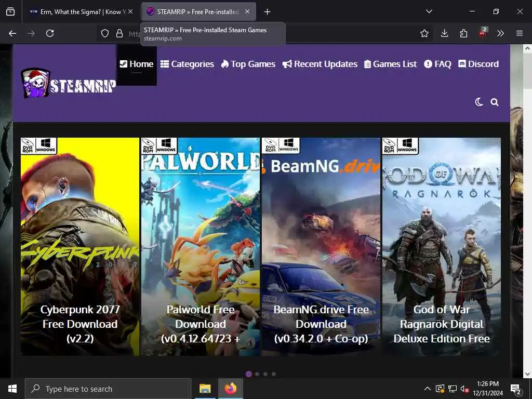Viewport: 532px width, 399px height.
Task: Toggle dark mode moon icon
Action: click(x=478, y=102)
